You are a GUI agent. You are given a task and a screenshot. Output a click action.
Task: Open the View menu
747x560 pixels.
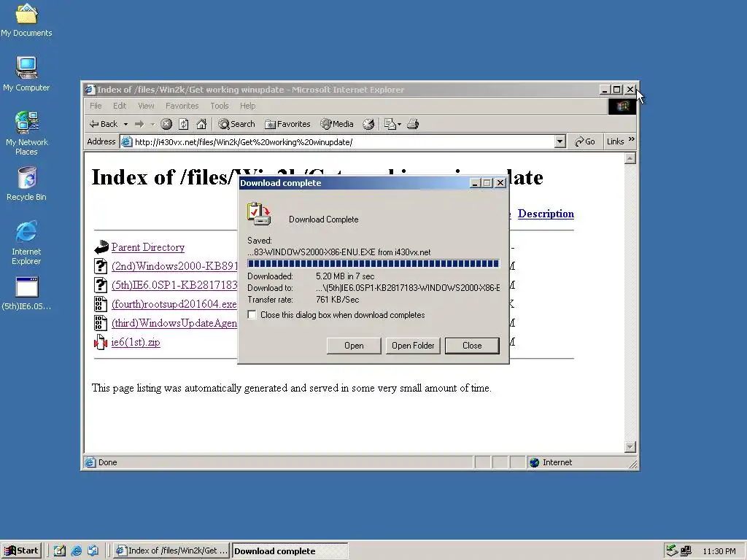coord(146,106)
